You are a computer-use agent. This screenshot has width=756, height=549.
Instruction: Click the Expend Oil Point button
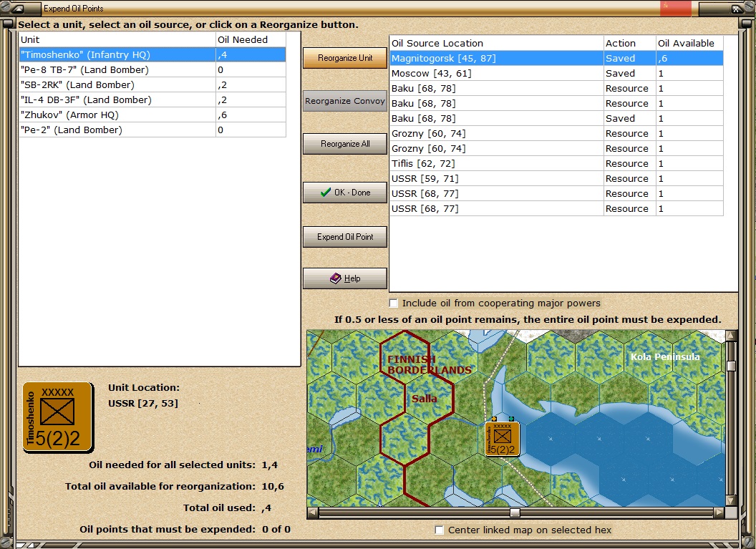pyautogui.click(x=345, y=237)
